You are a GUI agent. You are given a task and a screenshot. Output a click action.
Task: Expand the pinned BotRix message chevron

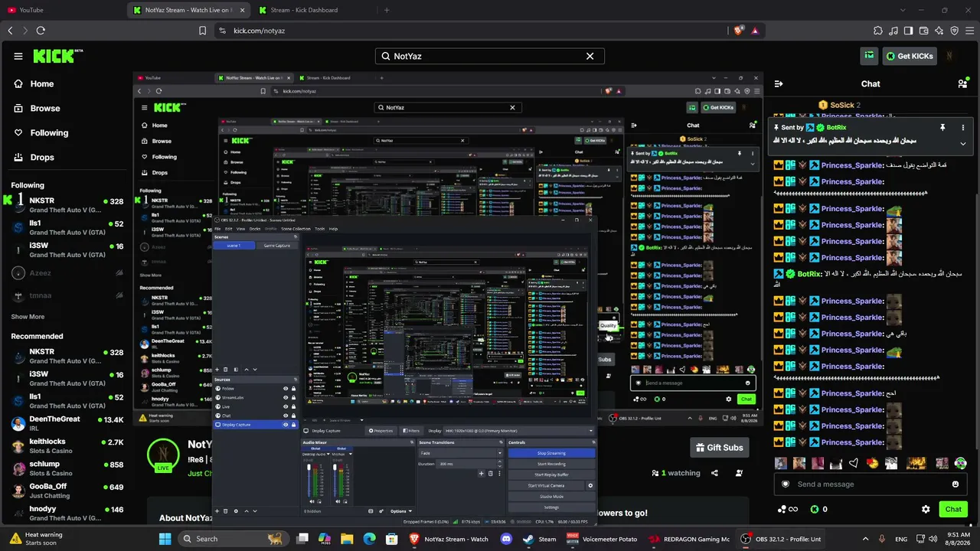point(963,144)
